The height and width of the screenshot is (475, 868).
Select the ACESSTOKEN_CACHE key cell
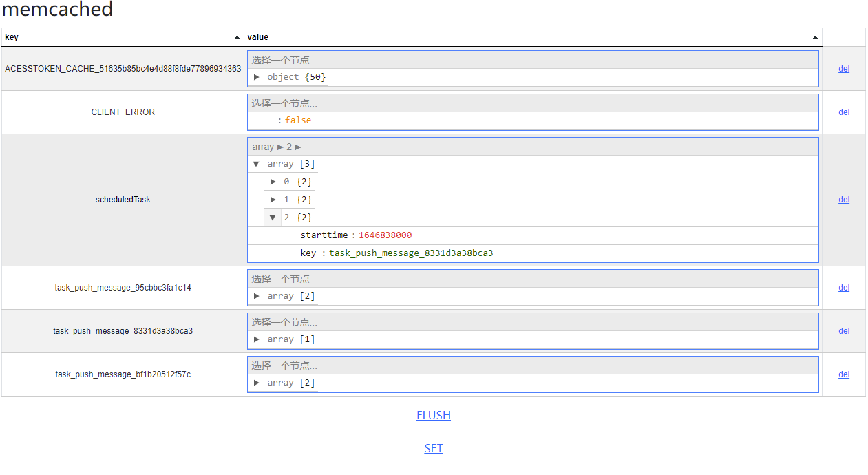(123, 69)
